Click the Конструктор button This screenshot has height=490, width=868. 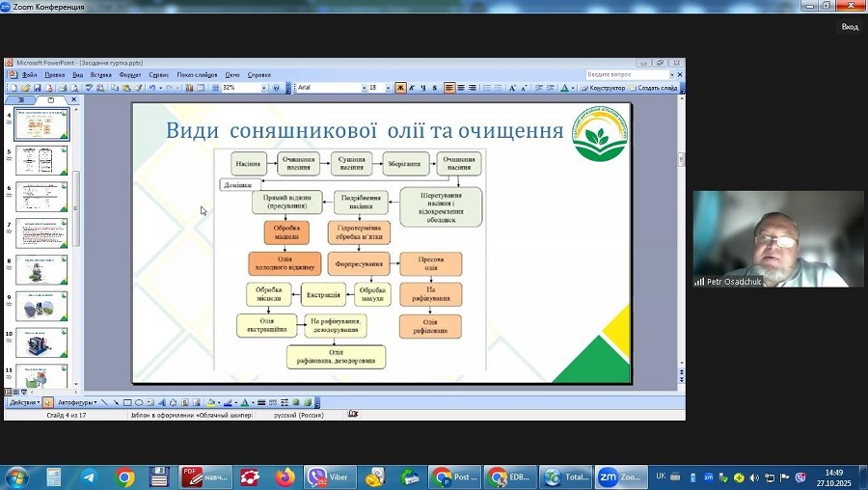(605, 88)
